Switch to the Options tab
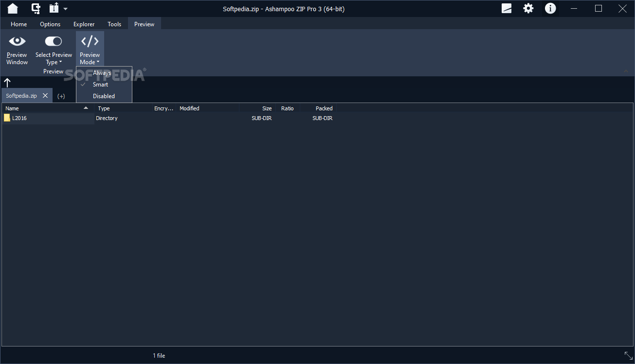This screenshot has height=364, width=635. 50,24
